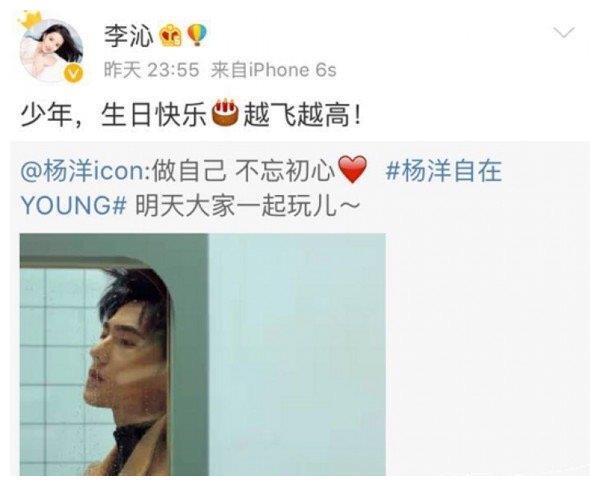Tap the post text 少年，生日快乐

click(113, 114)
